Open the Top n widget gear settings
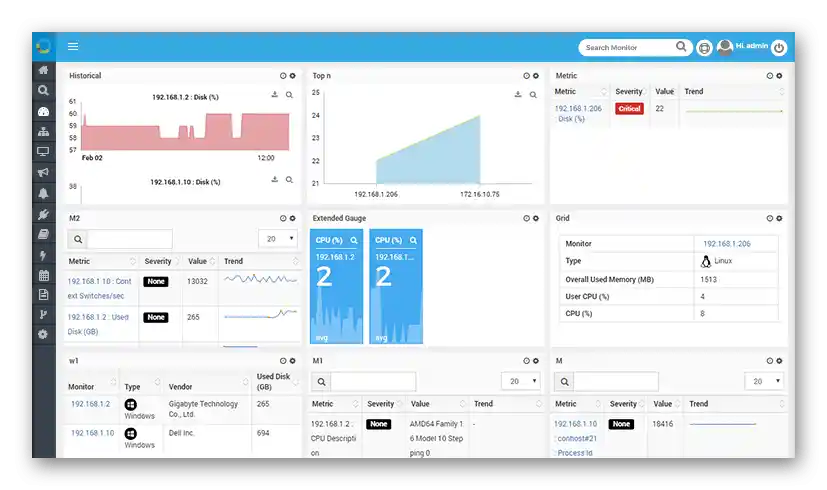Viewport: 827px width, 490px height. pyautogui.click(x=536, y=76)
